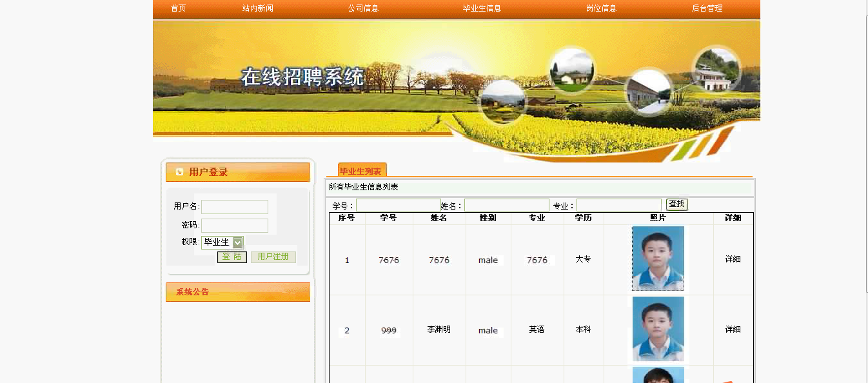The image size is (868, 383).
Task: Click the 学历 column header
Action: click(x=583, y=219)
